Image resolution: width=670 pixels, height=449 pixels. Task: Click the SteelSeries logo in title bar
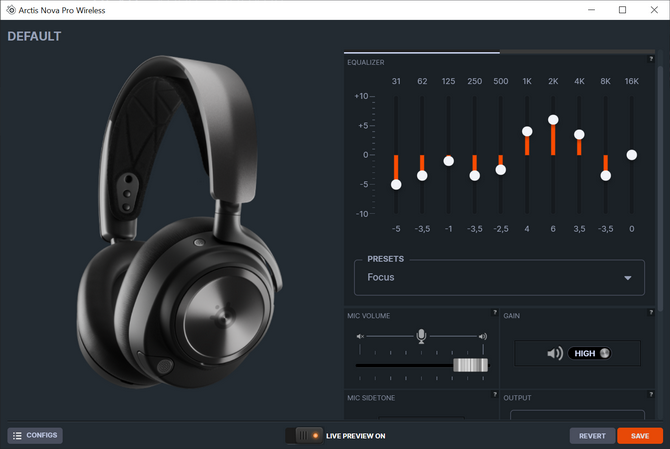pyautogui.click(x=11, y=10)
